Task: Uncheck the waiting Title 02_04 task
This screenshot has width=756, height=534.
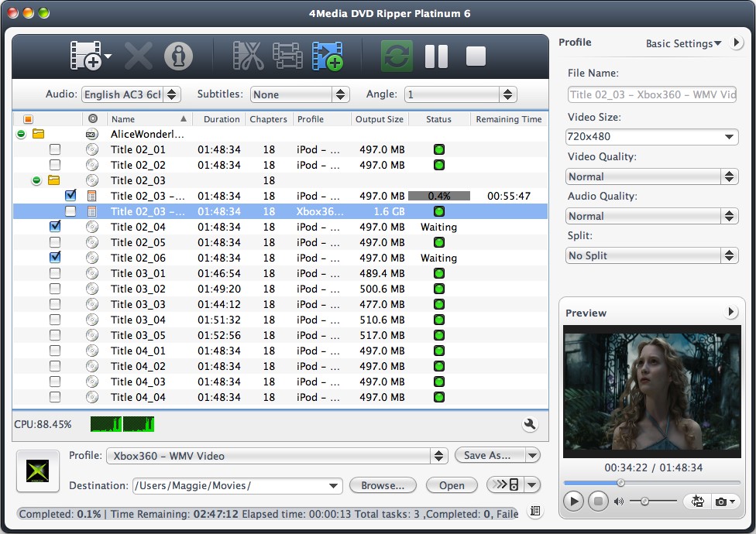Action: point(55,227)
